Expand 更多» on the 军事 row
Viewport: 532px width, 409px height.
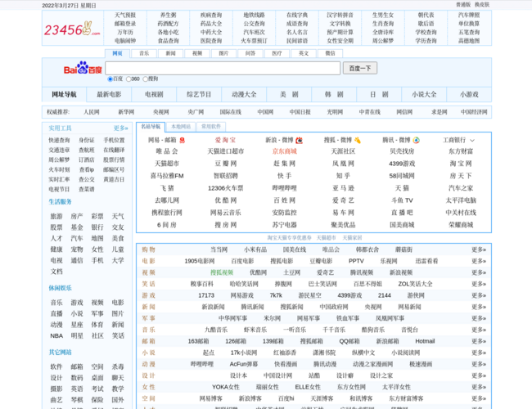pyautogui.click(x=479, y=318)
